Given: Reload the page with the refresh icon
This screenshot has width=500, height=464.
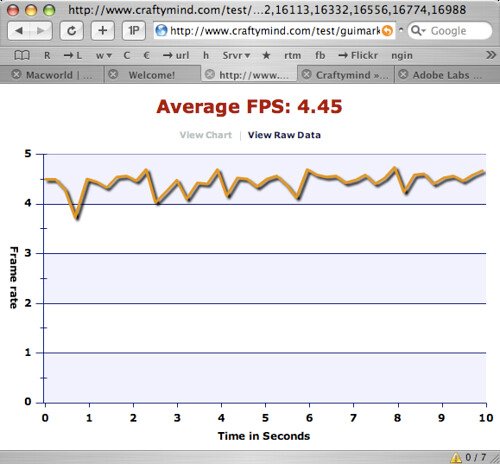Looking at the screenshot, I should coord(71,31).
